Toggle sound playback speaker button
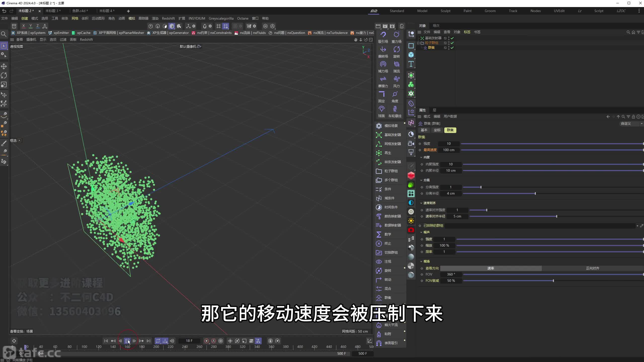644x362 pixels. pos(172,341)
